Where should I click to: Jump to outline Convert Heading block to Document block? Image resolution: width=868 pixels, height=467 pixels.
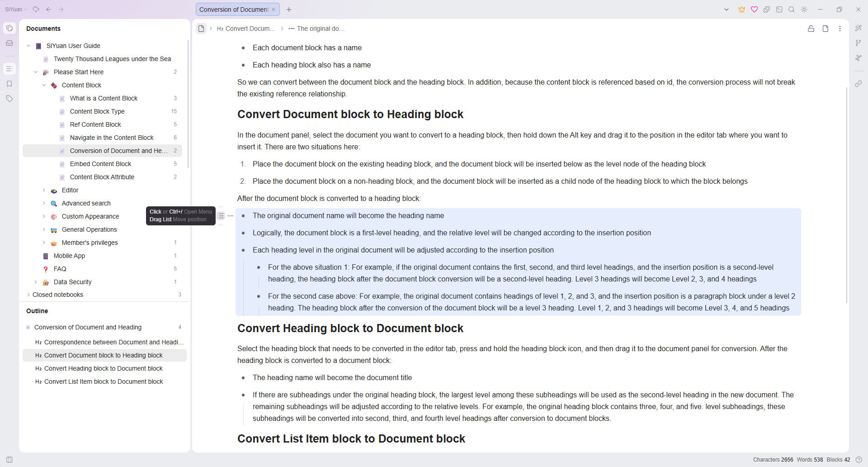pyautogui.click(x=104, y=368)
